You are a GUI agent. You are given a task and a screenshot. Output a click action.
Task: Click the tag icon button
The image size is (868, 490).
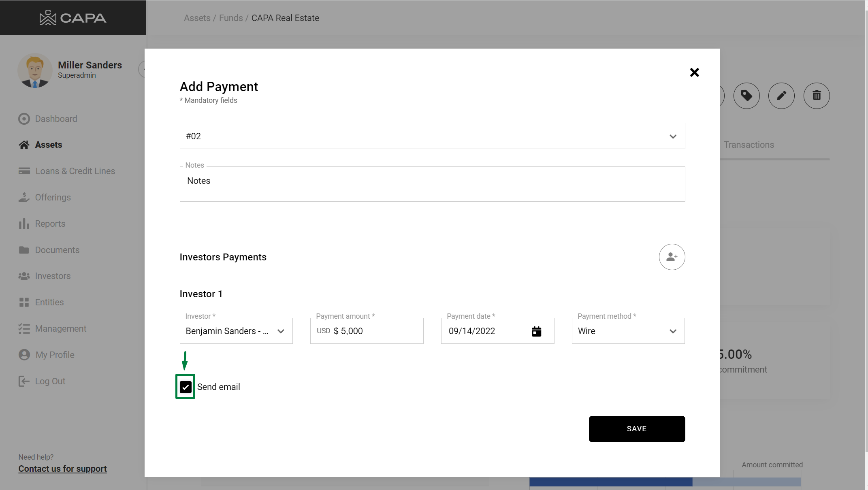pos(746,96)
